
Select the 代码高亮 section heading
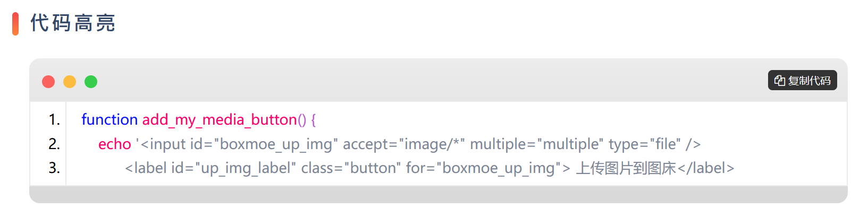[x=73, y=23]
